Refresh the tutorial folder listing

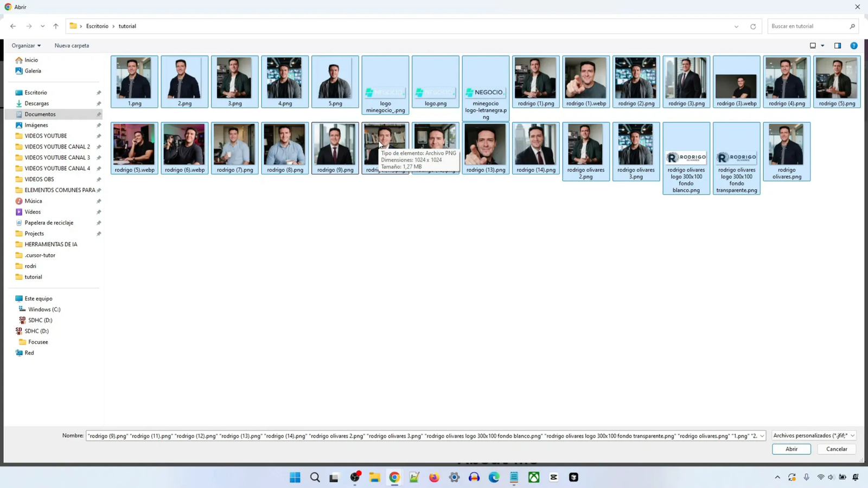pyautogui.click(x=753, y=27)
